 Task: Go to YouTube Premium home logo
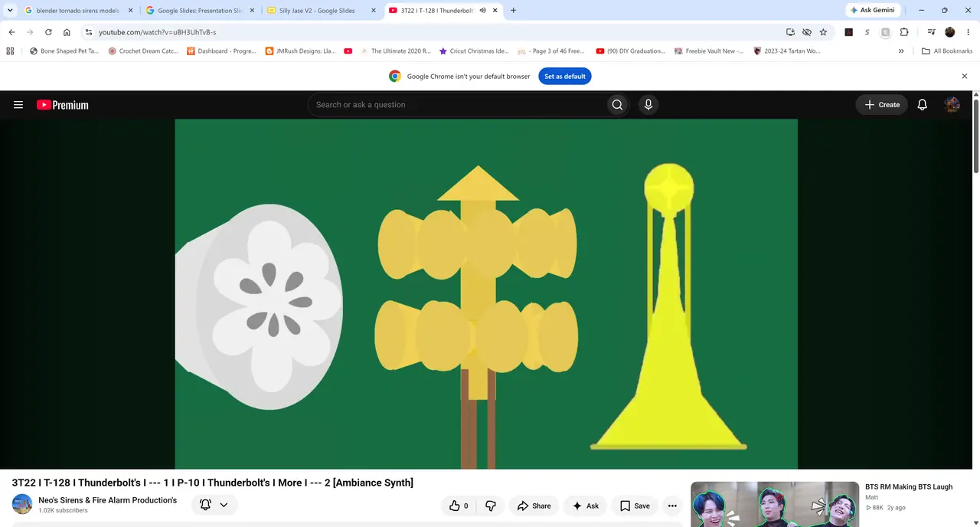click(63, 105)
